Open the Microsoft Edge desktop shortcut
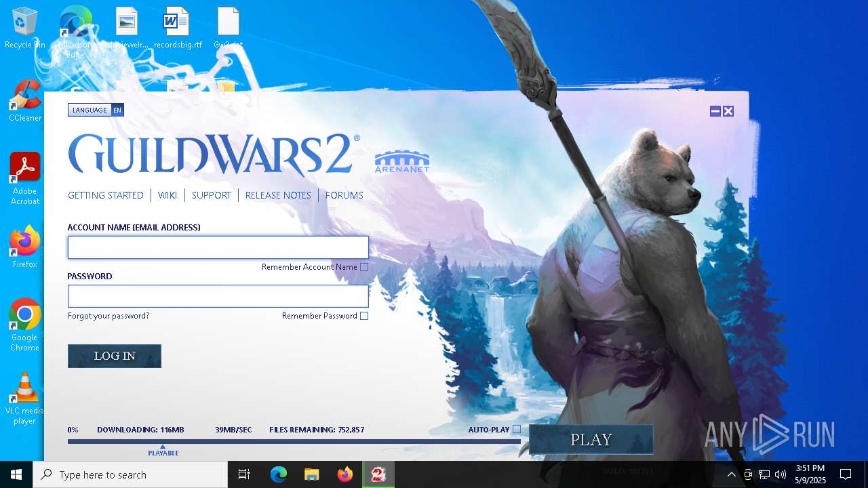This screenshot has width=868, height=488. click(x=76, y=30)
